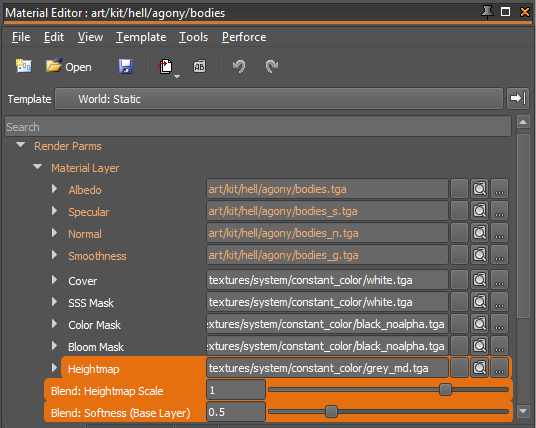Image resolution: width=536 pixels, height=428 pixels.
Task: Save the material with floppy disk icon
Action: [126, 66]
